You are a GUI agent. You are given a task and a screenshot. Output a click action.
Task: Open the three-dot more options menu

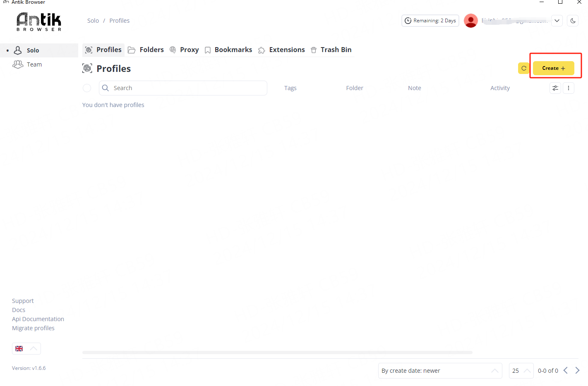(x=569, y=88)
